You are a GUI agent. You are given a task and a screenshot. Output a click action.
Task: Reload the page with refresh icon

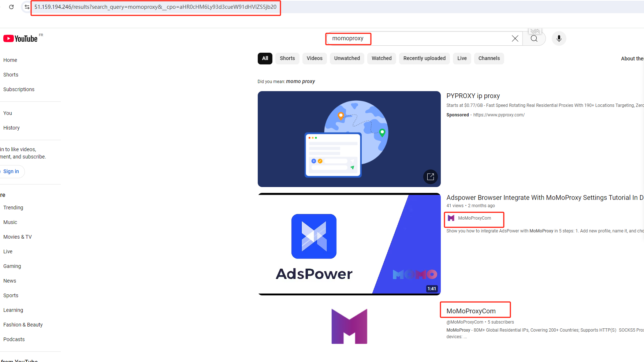(x=11, y=7)
